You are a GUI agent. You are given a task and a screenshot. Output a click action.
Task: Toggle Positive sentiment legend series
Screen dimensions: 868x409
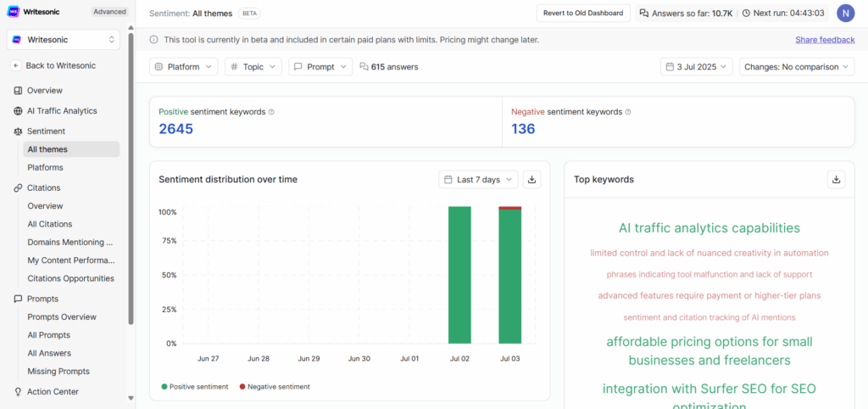[194, 387]
